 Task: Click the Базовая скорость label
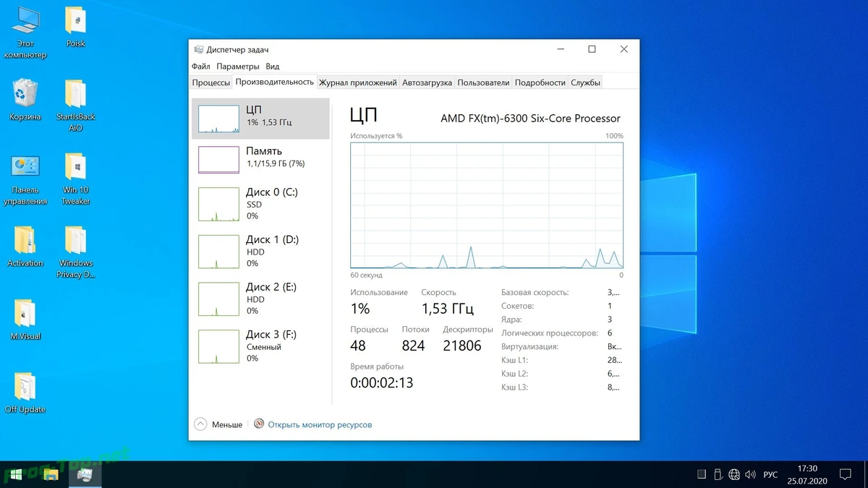[x=535, y=292]
